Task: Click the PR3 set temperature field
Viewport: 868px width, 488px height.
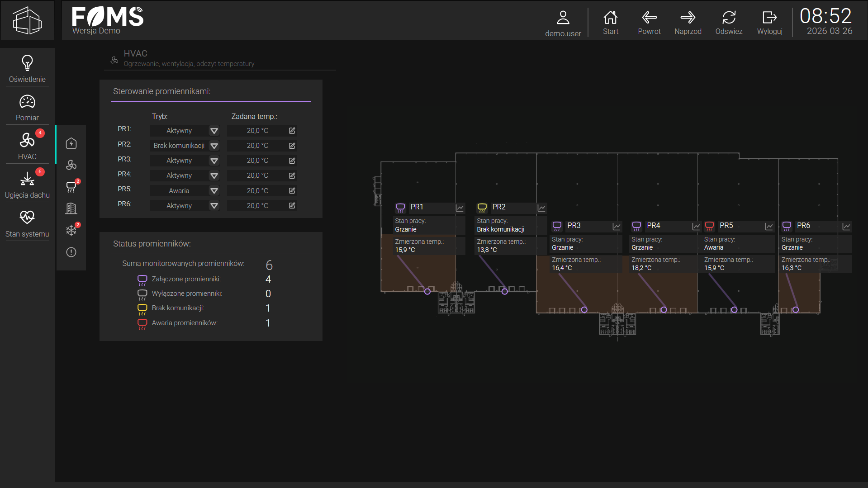Action: pos(257,161)
